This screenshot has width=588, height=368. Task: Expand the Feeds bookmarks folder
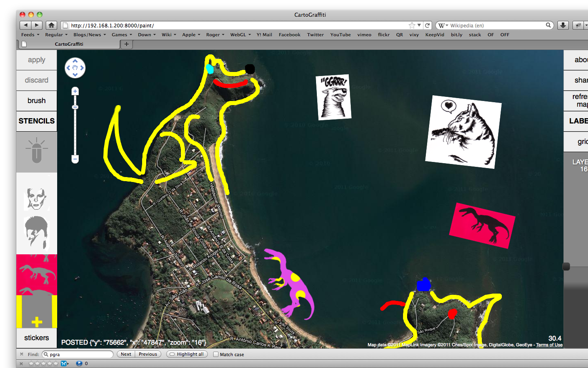click(30, 35)
